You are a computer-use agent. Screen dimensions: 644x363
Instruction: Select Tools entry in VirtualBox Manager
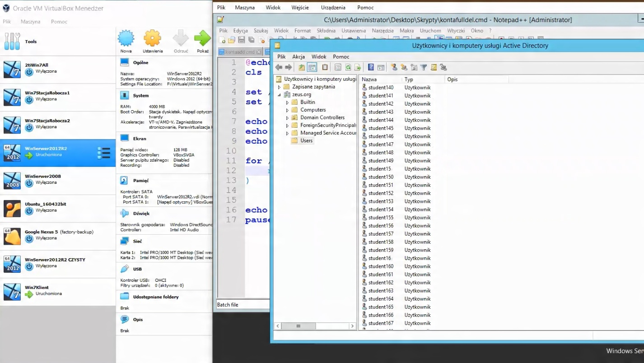click(58, 42)
